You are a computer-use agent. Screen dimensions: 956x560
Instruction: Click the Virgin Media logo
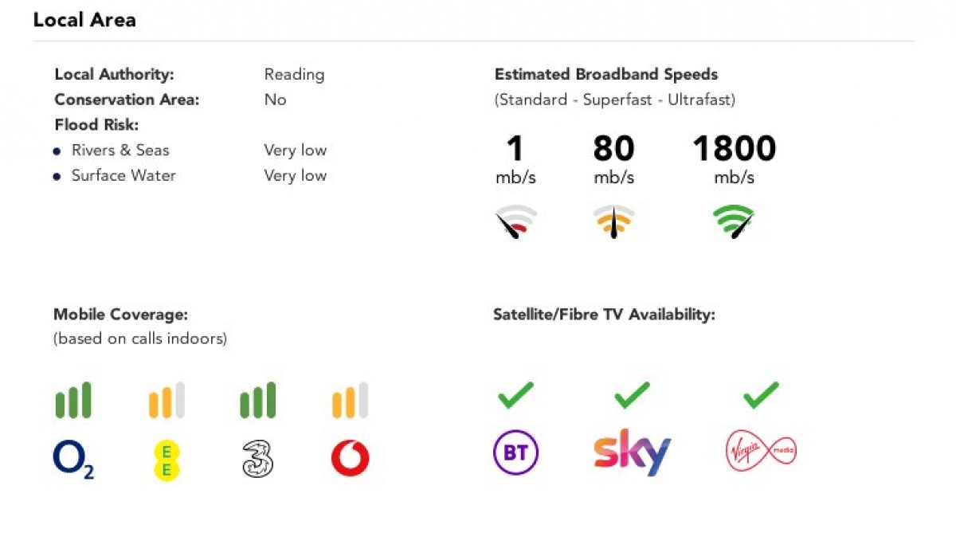(x=761, y=452)
